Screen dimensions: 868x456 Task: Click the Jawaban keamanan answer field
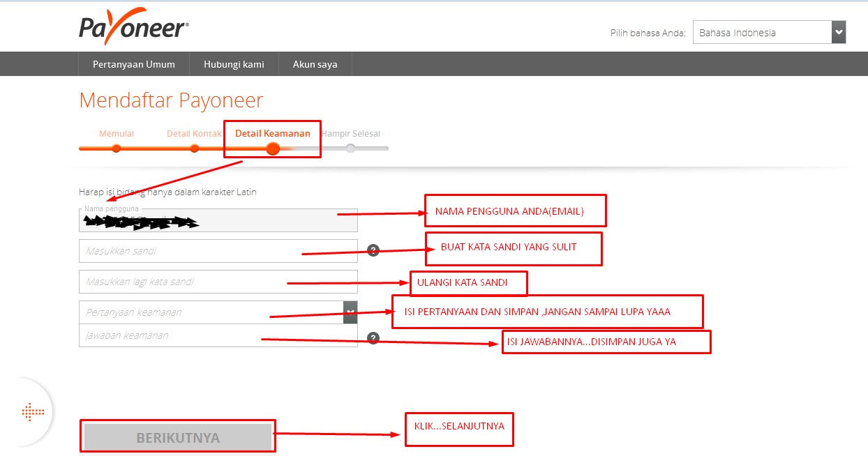pos(218,335)
